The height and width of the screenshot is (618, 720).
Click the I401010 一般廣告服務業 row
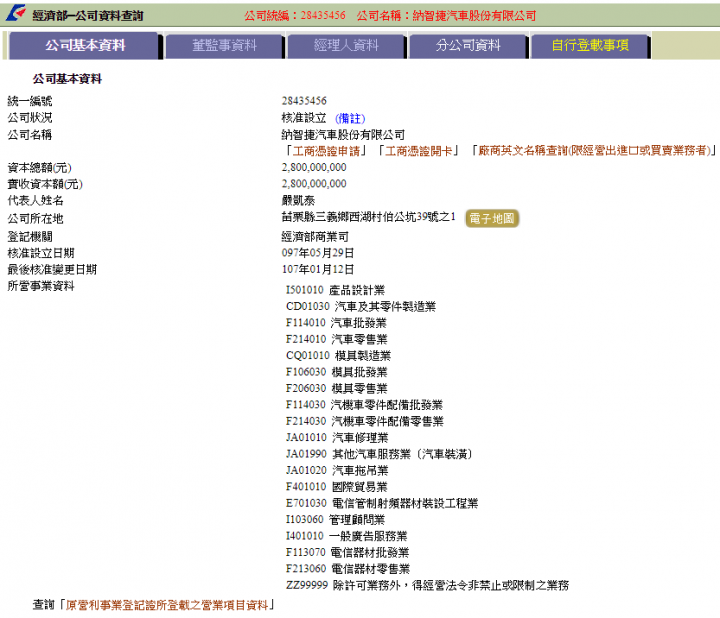coord(346,536)
